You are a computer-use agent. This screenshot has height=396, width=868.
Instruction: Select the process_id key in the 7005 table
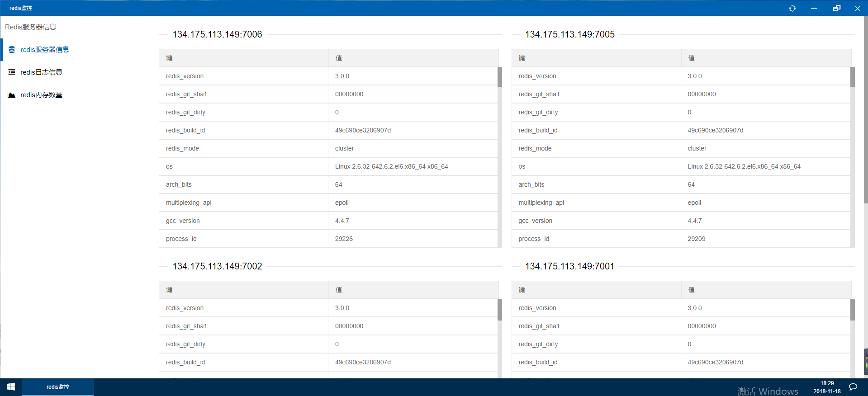pos(534,239)
